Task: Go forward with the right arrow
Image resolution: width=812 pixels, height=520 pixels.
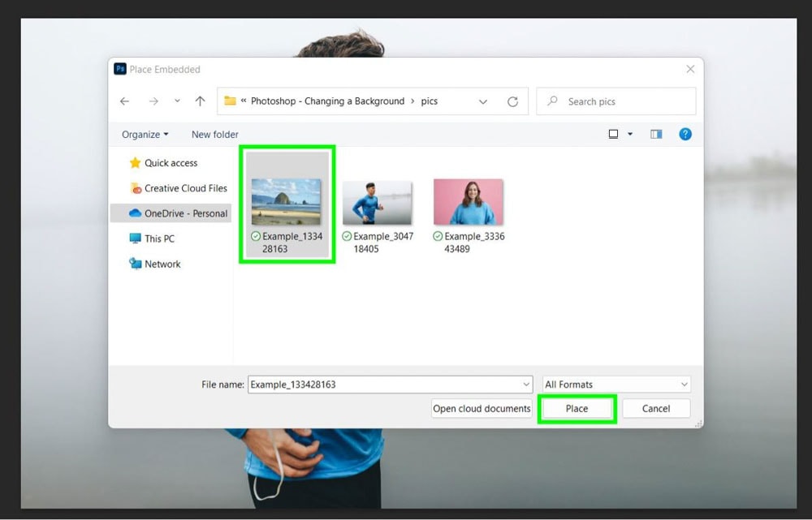Action: (x=153, y=101)
